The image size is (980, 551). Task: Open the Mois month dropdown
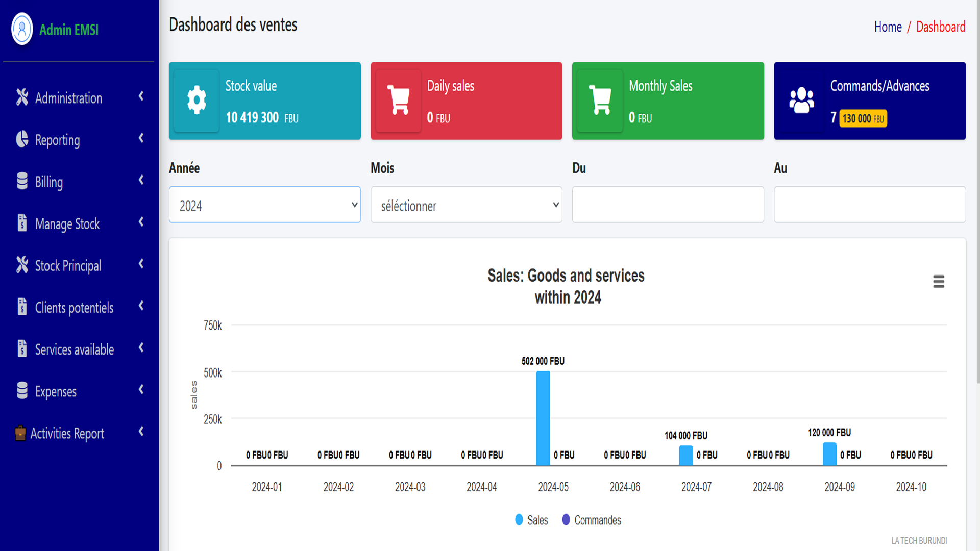point(466,205)
